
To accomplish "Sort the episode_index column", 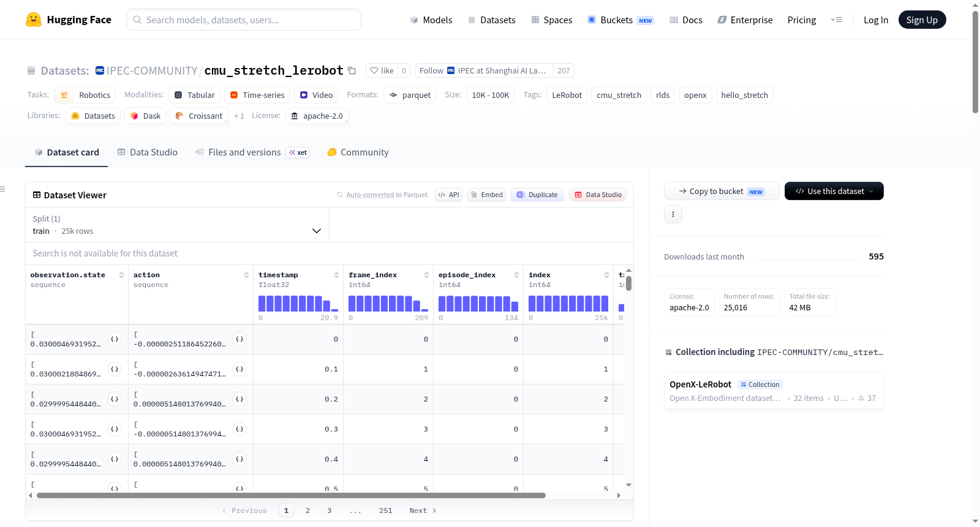I will click(x=516, y=275).
